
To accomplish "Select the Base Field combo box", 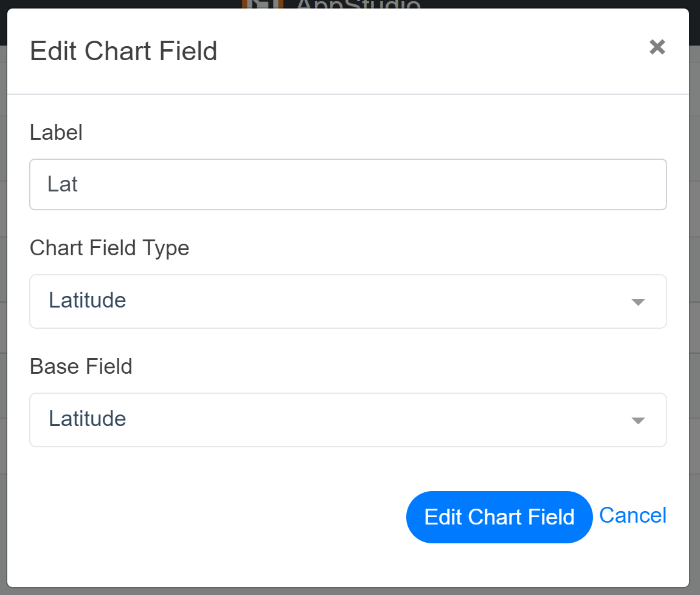I will pos(347,420).
